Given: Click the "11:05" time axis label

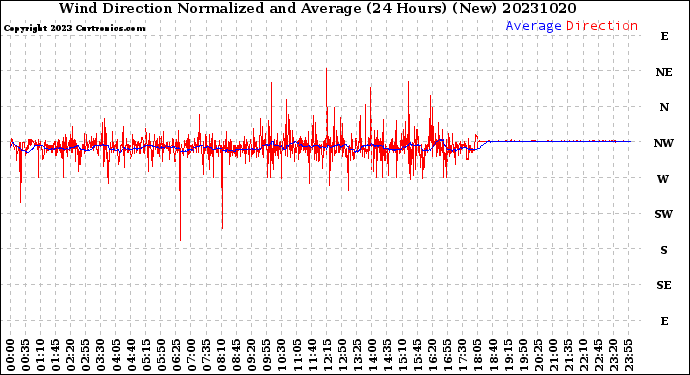Looking at the screenshot, I should click(x=297, y=355).
